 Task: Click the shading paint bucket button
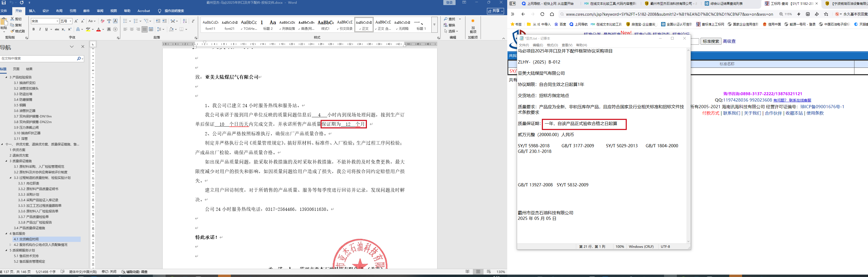[x=171, y=29]
